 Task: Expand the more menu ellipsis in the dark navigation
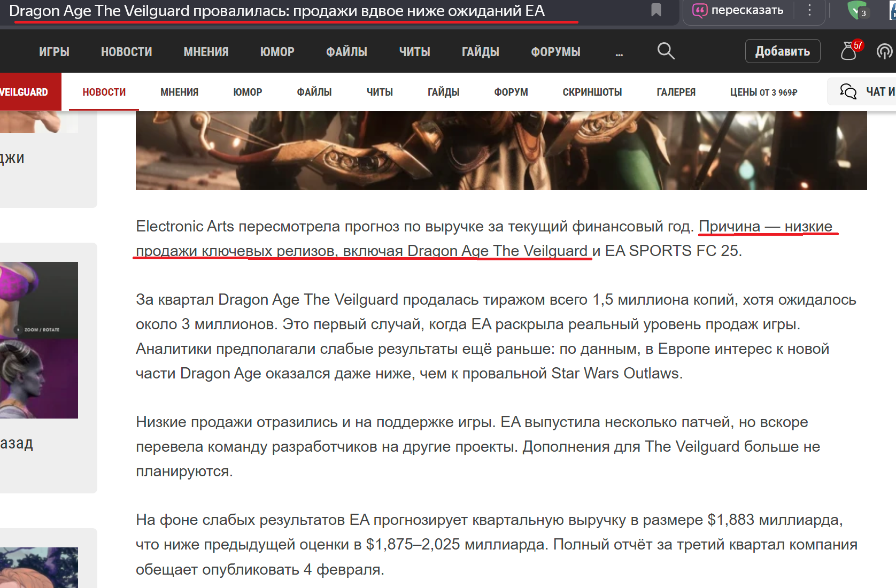(x=619, y=53)
